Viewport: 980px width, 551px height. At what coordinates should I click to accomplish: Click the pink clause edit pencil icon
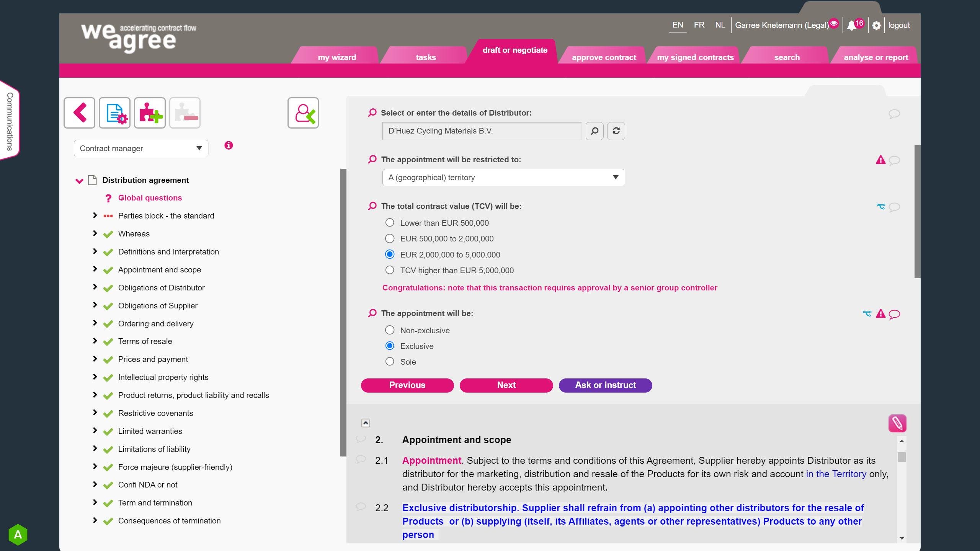[x=897, y=423]
